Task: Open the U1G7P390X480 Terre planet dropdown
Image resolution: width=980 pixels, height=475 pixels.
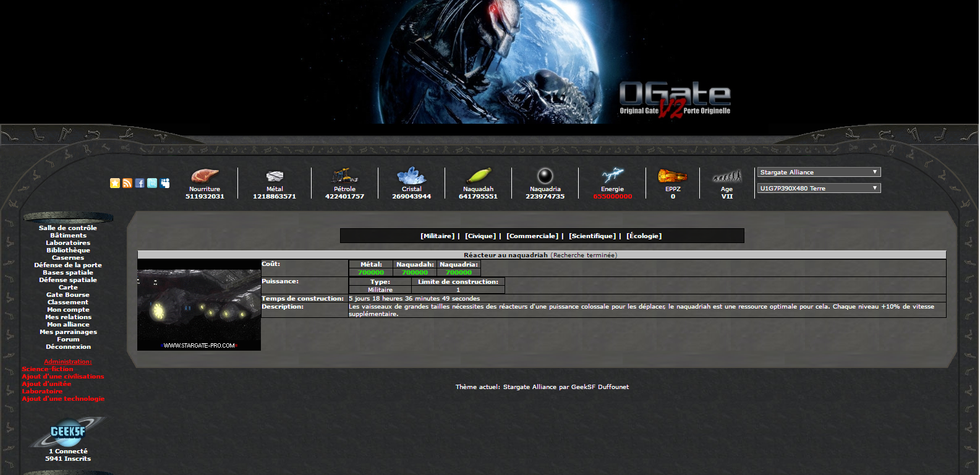Action: [819, 188]
